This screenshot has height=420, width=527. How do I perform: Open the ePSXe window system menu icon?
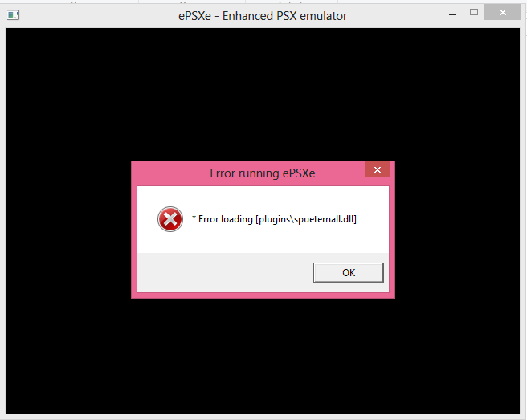coord(13,15)
